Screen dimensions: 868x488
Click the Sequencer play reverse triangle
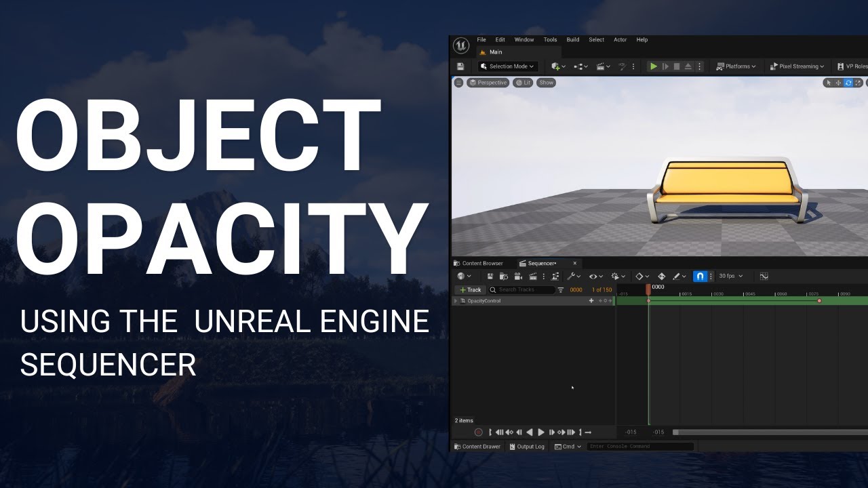(x=530, y=432)
